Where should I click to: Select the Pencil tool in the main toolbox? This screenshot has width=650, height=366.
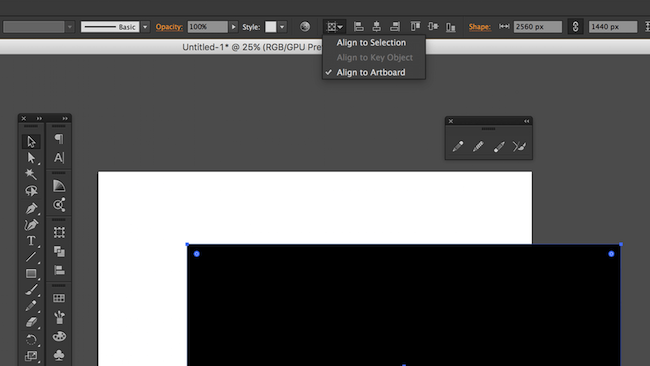(x=31, y=306)
